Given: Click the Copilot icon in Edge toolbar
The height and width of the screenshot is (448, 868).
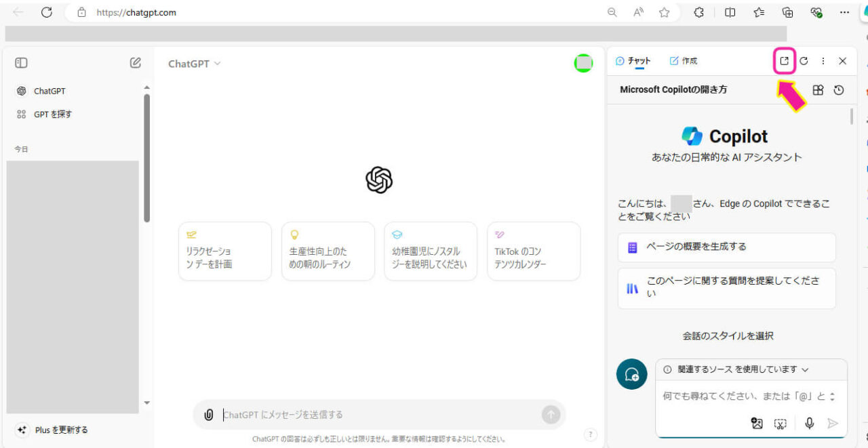Looking at the screenshot, I should 863,12.
